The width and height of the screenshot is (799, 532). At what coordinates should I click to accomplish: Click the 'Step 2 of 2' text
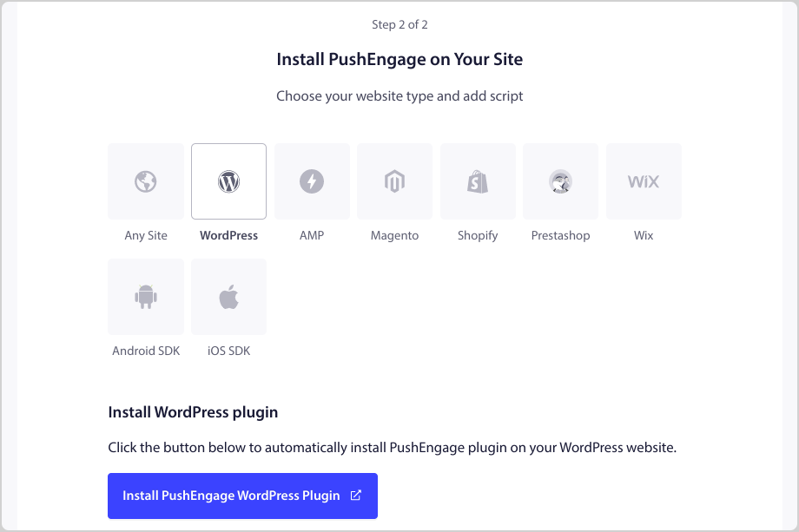click(399, 24)
